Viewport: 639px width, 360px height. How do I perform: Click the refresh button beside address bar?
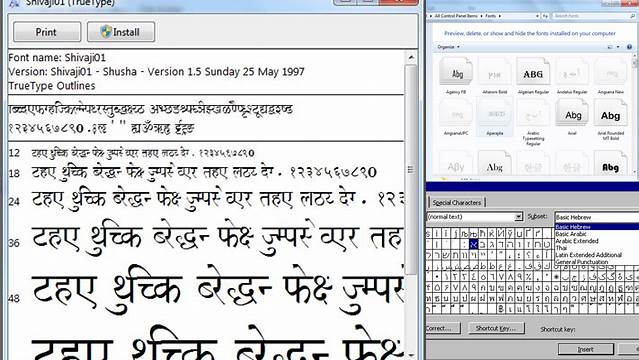click(545, 16)
